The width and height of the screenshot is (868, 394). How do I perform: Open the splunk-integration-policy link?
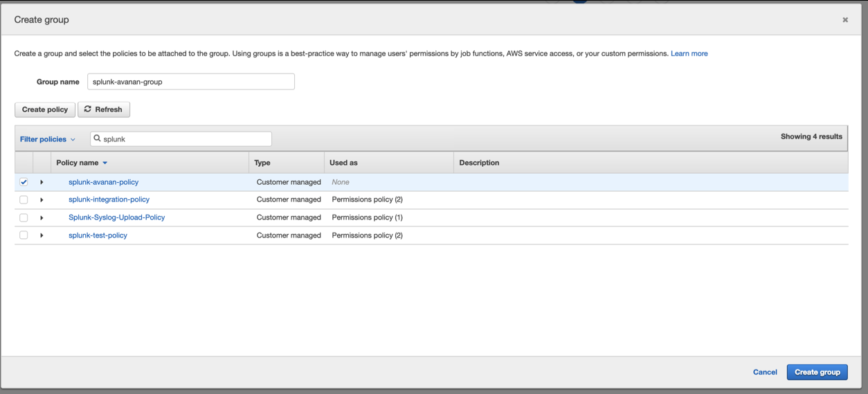pos(109,199)
